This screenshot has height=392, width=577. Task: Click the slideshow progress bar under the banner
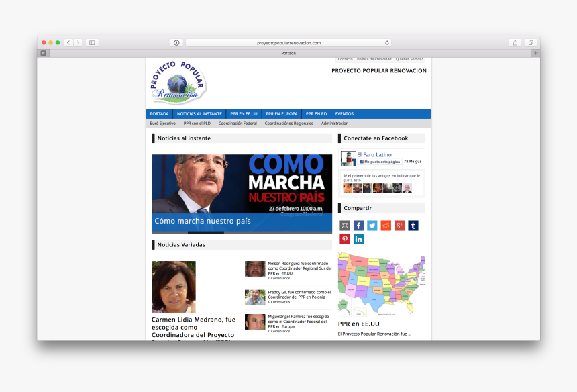(242, 233)
